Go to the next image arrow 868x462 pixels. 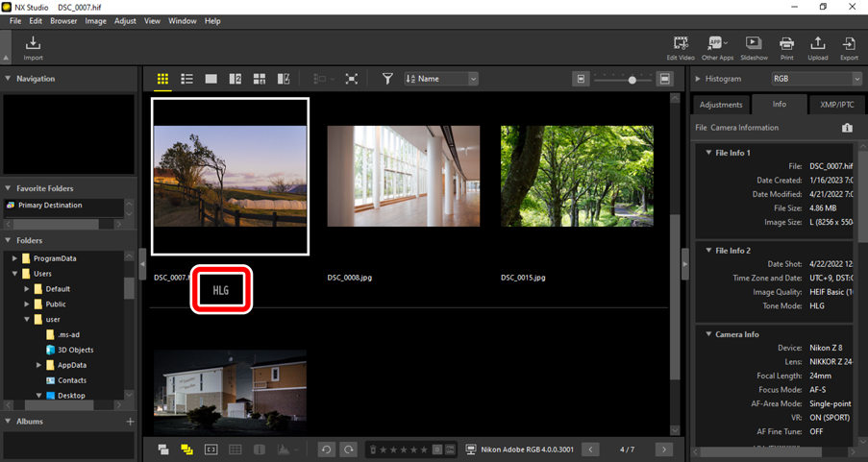click(x=663, y=449)
